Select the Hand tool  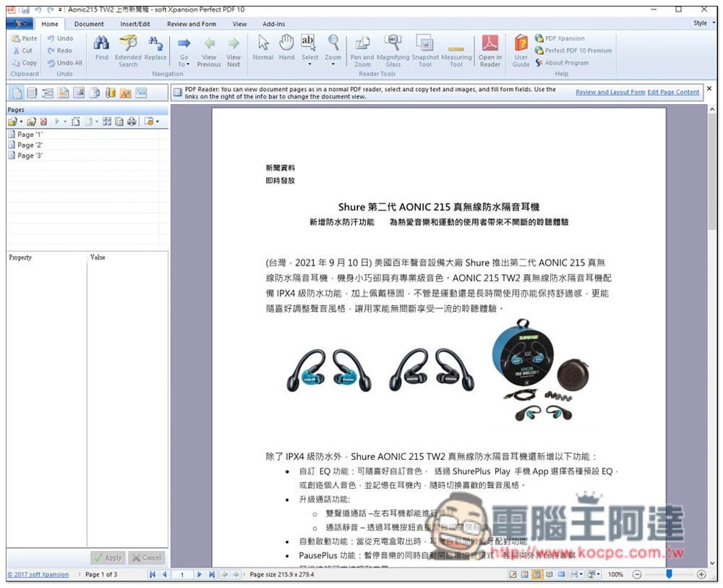click(286, 48)
